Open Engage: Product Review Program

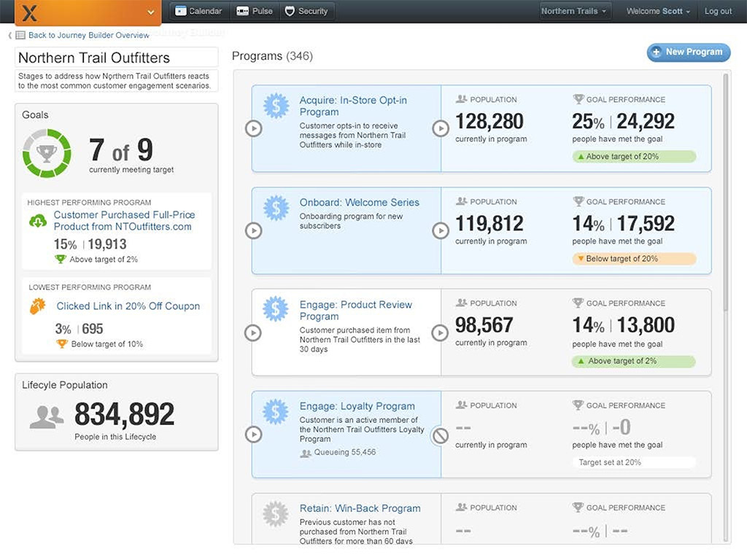[x=355, y=311]
